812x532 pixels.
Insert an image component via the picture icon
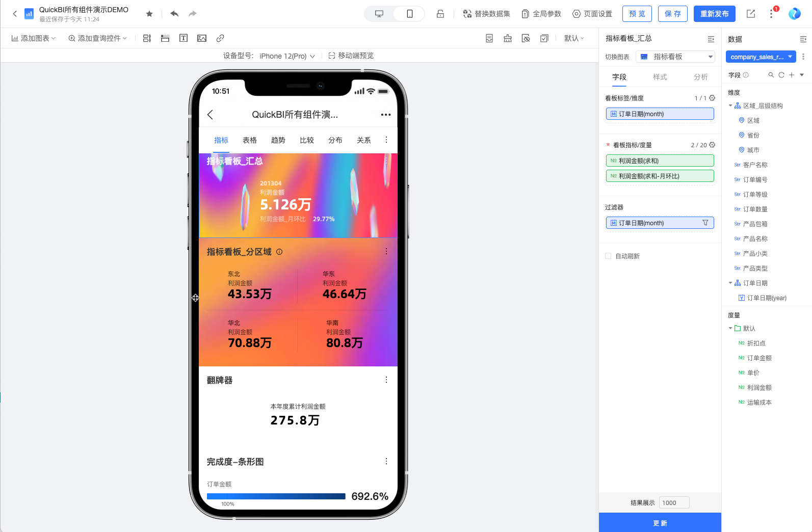pos(202,38)
